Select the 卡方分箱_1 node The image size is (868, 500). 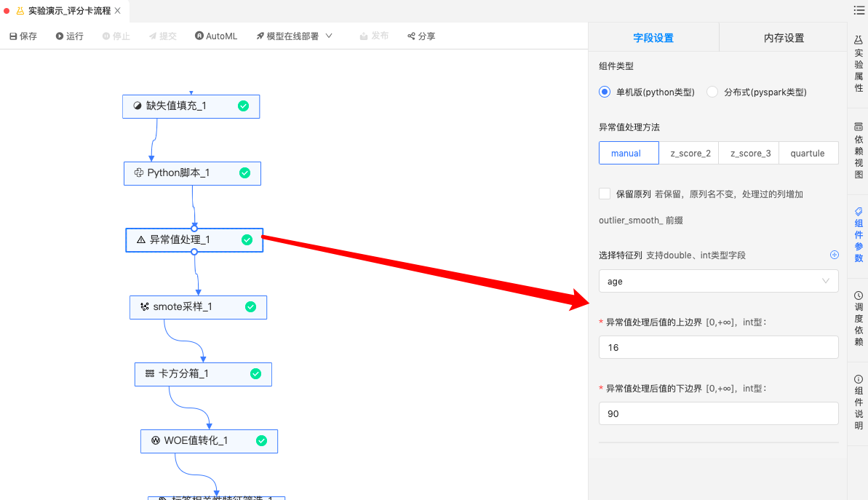pyautogui.click(x=203, y=374)
